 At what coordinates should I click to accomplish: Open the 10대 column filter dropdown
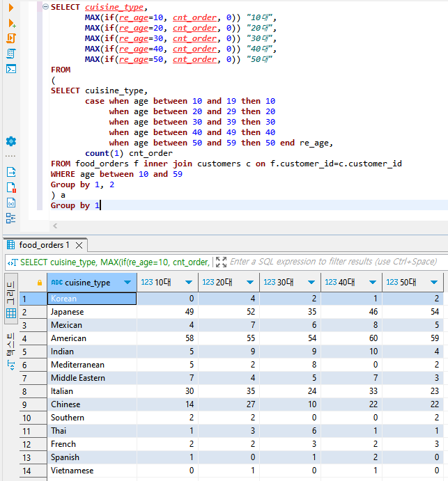point(189,283)
